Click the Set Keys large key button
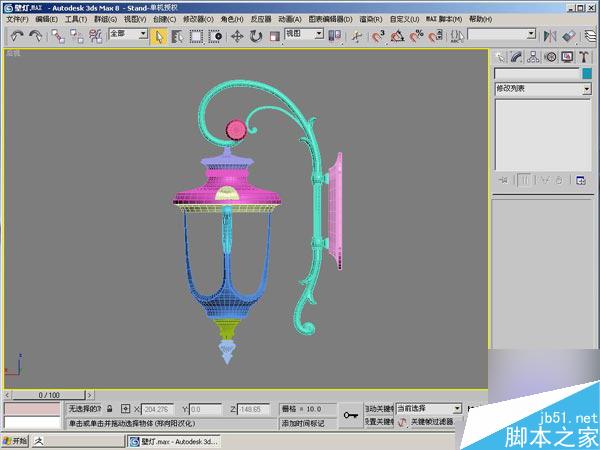 pyautogui.click(x=350, y=415)
